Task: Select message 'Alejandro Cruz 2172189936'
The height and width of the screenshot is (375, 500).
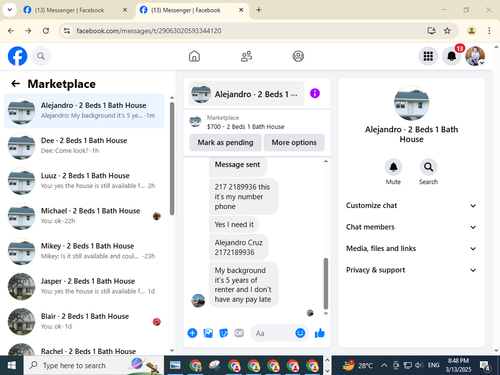Action: (x=239, y=247)
